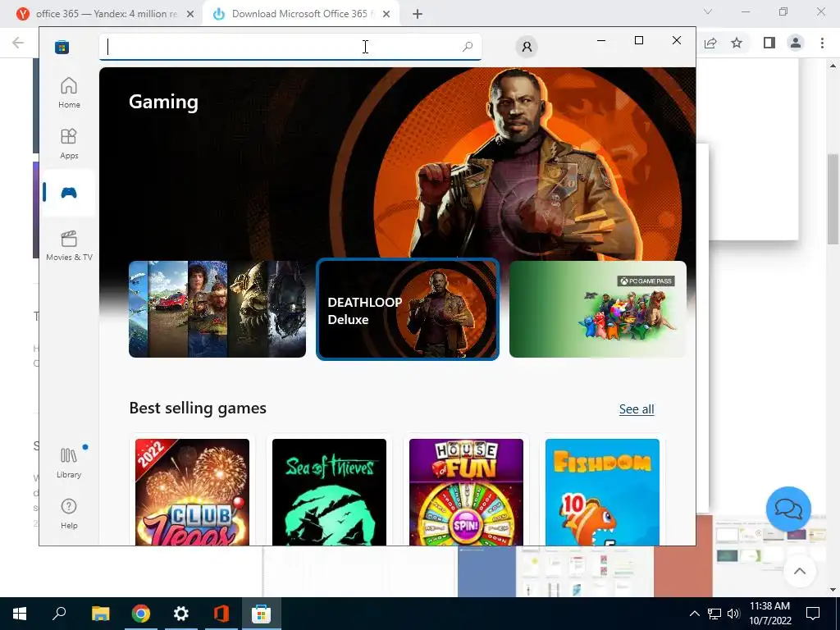Click the magnifier search icon in Store
The image size is (840, 630).
467,47
